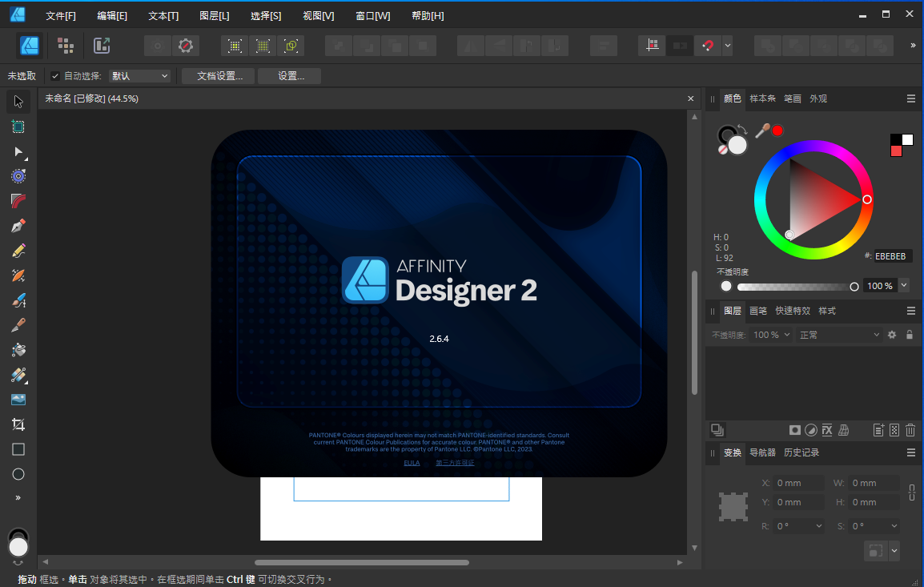The image size is (924, 587).
Task: Click the color picker eyedropper in the Color panel
Action: click(762, 130)
